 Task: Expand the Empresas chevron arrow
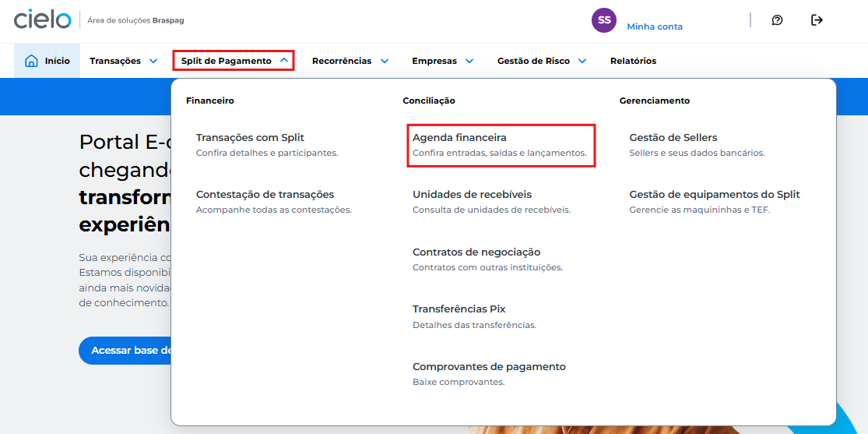(469, 61)
